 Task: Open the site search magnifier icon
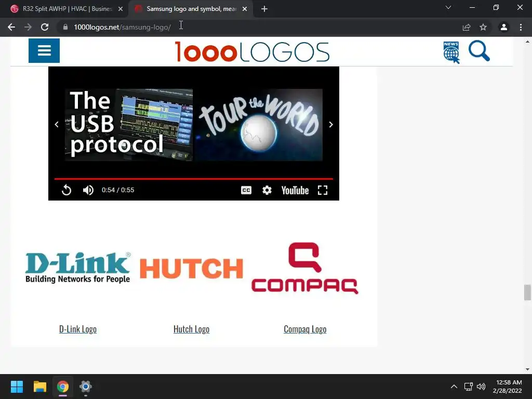point(479,51)
